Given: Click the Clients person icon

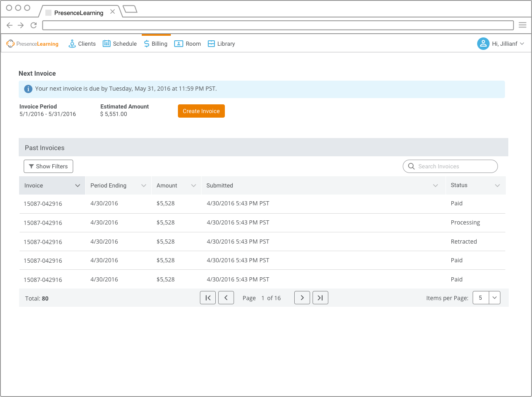Looking at the screenshot, I should coord(72,44).
